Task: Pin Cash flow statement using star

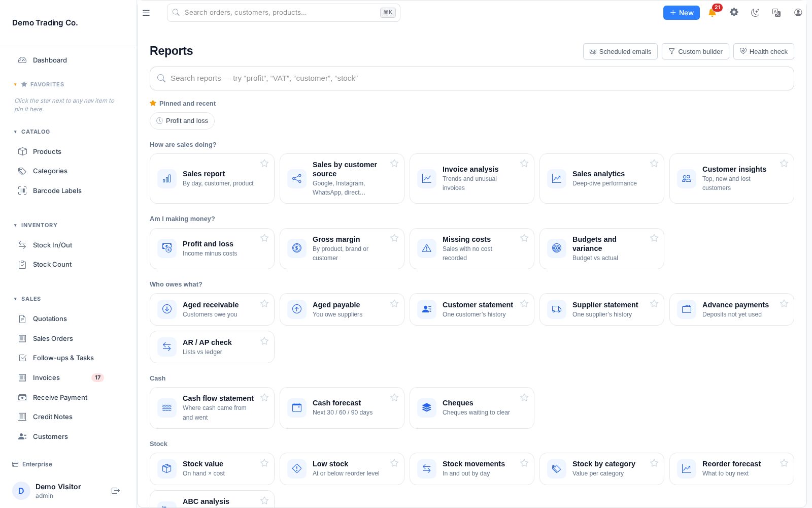Action: [x=264, y=397]
